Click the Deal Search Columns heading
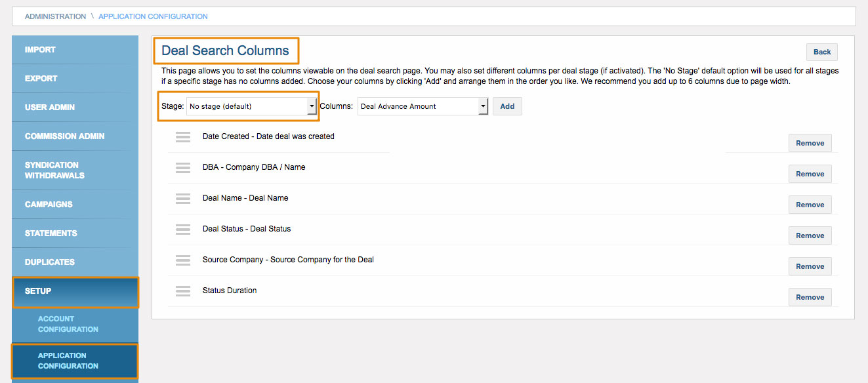The width and height of the screenshot is (868, 383). (225, 50)
